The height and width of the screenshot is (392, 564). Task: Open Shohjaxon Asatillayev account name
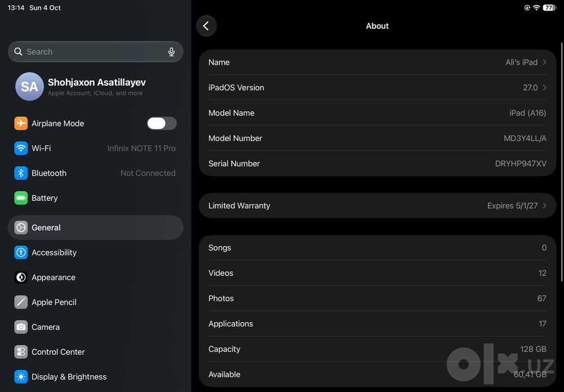pos(97,82)
